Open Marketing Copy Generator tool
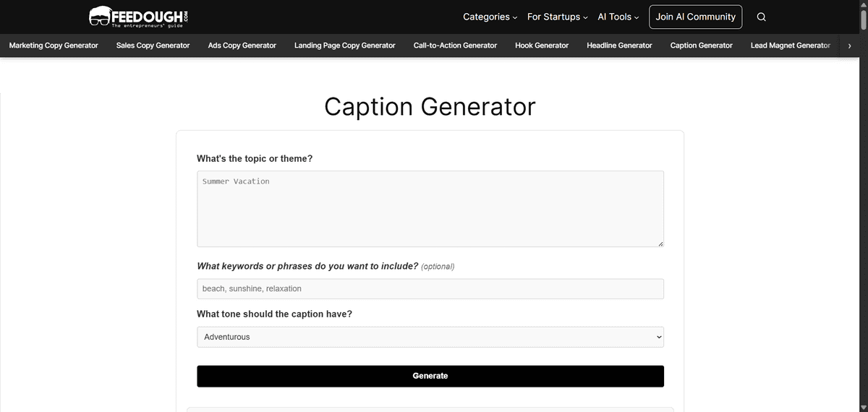 pyautogui.click(x=54, y=46)
